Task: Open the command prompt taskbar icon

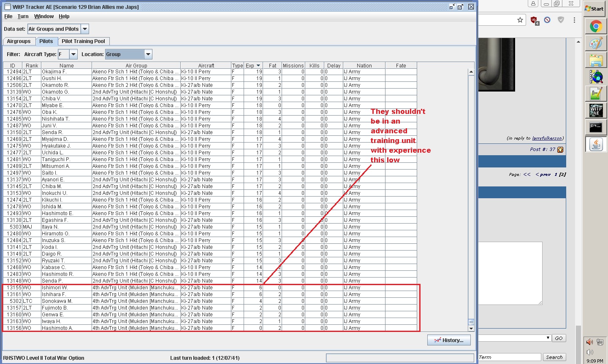Action: [596, 127]
